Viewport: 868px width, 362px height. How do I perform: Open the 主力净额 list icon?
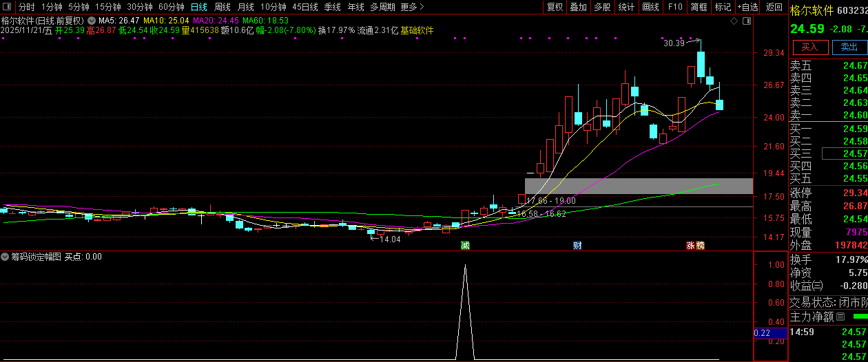[x=840, y=317]
